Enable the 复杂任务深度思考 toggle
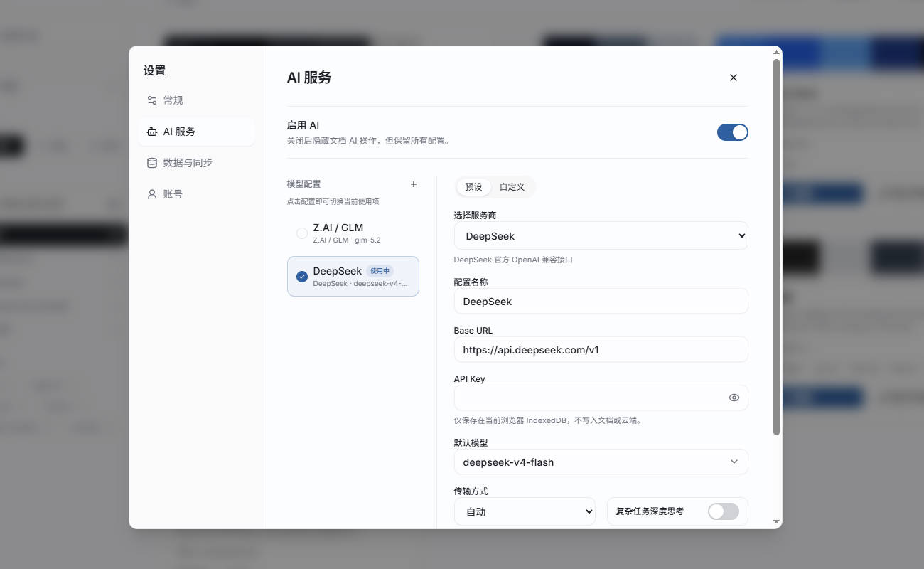 (724, 511)
